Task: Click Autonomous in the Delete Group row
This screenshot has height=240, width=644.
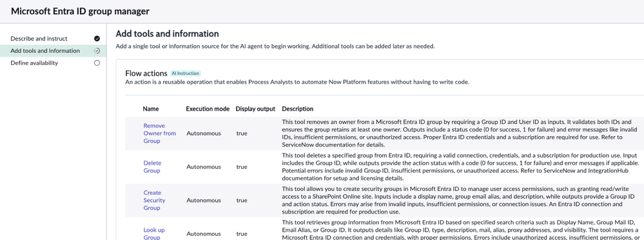Action: coord(204,167)
